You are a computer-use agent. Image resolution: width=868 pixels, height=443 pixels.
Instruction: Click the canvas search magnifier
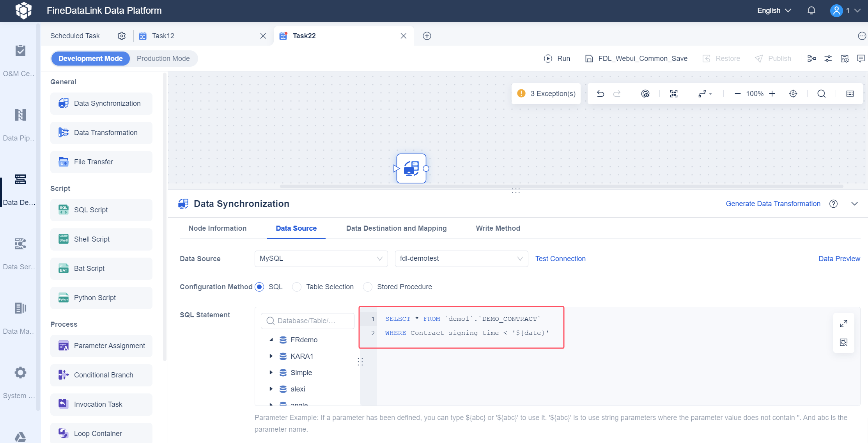pyautogui.click(x=822, y=94)
